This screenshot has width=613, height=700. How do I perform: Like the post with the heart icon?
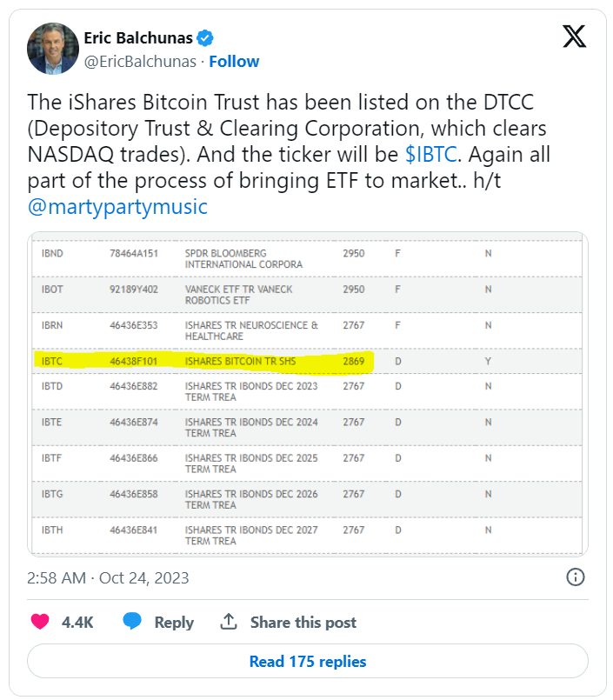point(40,622)
